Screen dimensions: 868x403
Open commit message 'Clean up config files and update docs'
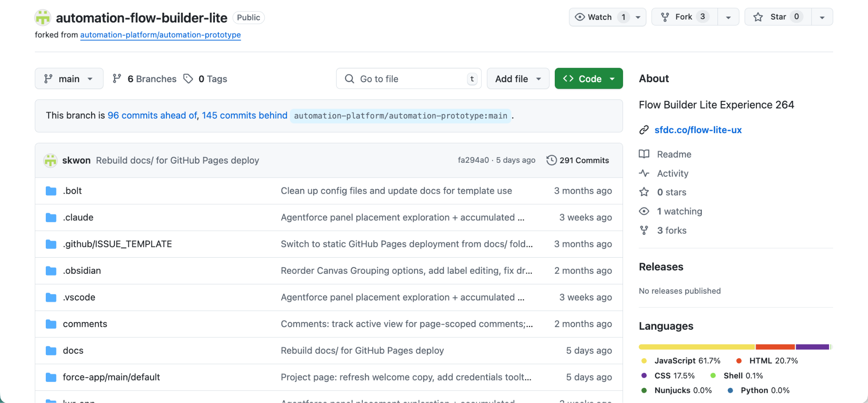396,191
